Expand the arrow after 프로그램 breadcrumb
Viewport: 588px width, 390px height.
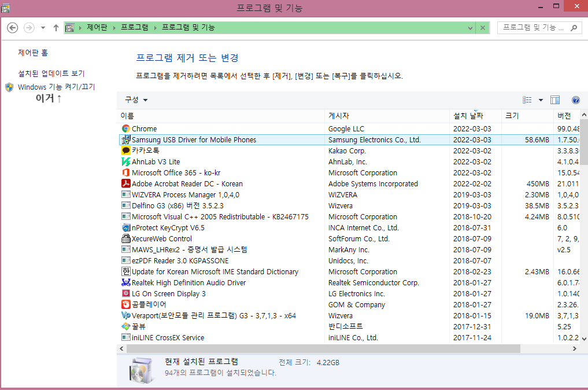[x=156, y=28]
